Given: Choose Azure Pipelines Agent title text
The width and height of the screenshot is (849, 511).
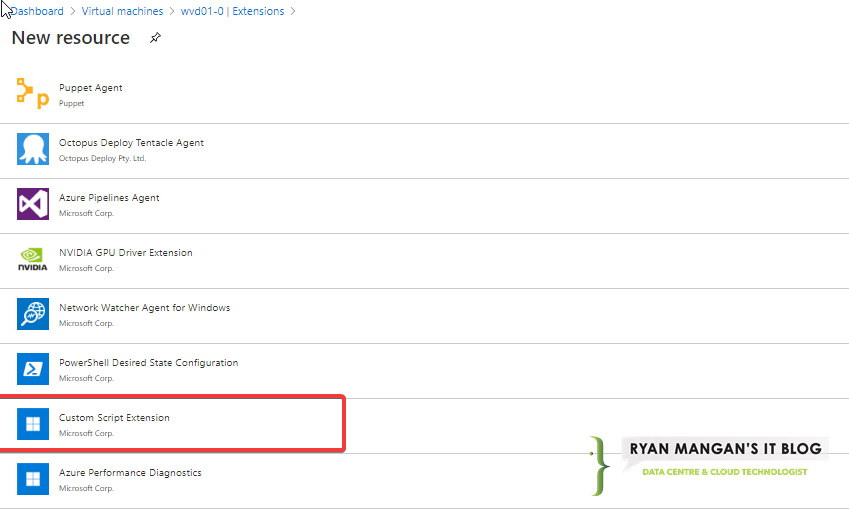Looking at the screenshot, I should pyautogui.click(x=109, y=198).
